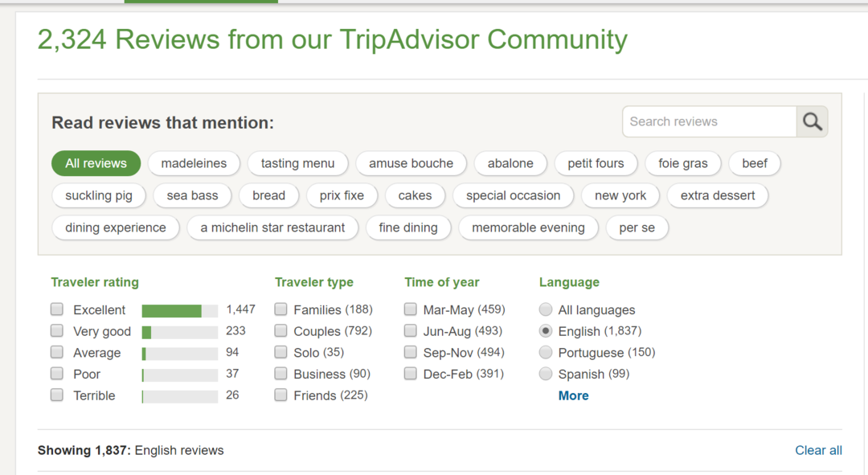
Task: Expand More languages list
Action: pyautogui.click(x=574, y=395)
